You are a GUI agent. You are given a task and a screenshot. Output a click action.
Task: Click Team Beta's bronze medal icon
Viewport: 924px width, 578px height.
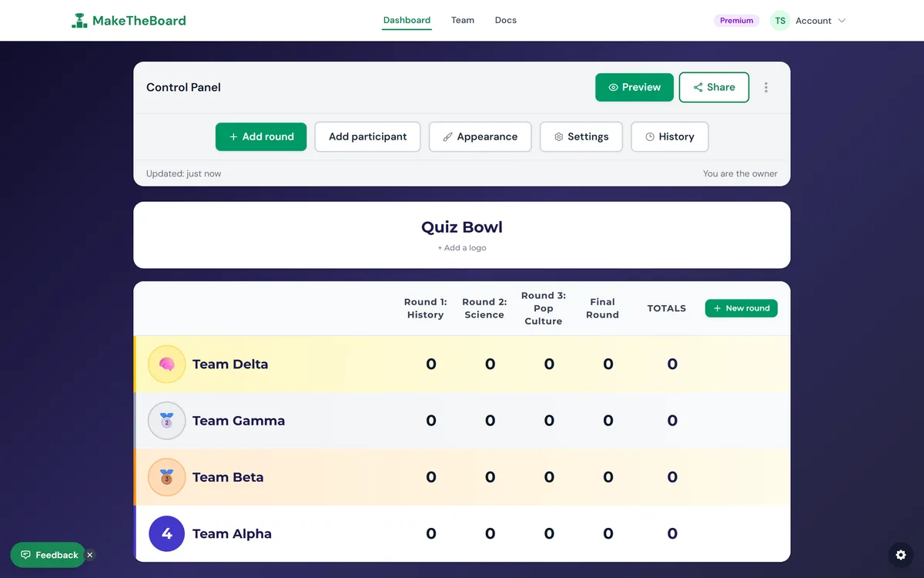pyautogui.click(x=167, y=477)
